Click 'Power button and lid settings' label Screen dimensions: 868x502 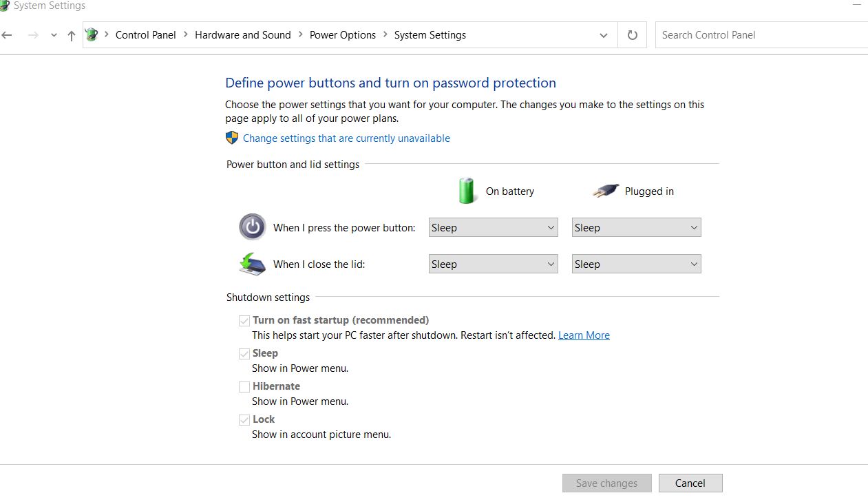[293, 165]
